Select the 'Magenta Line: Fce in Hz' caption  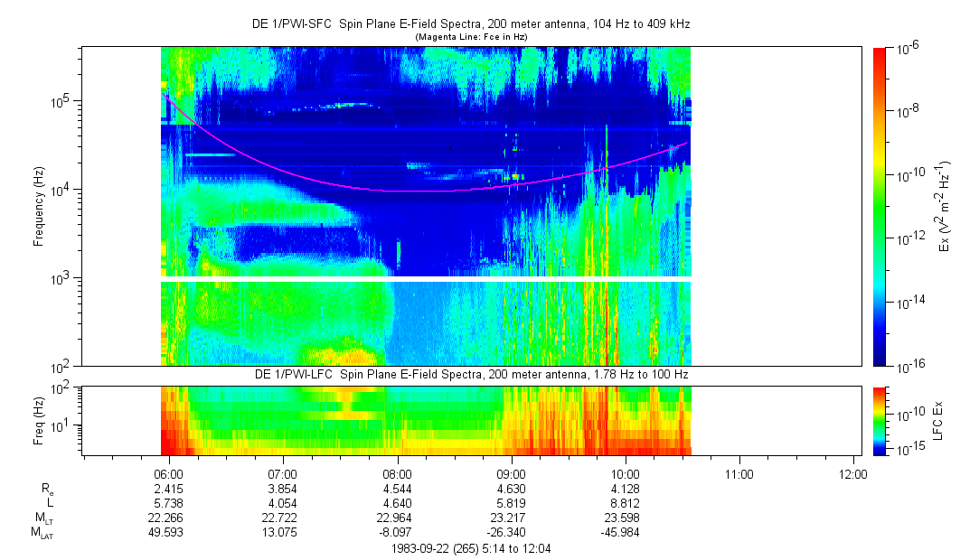(470, 36)
